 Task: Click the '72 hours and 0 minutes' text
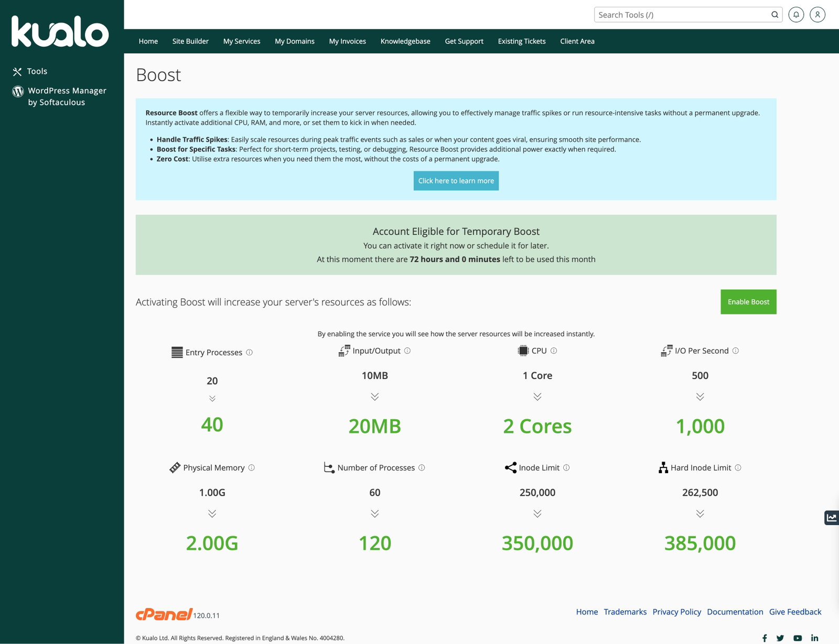[455, 259]
